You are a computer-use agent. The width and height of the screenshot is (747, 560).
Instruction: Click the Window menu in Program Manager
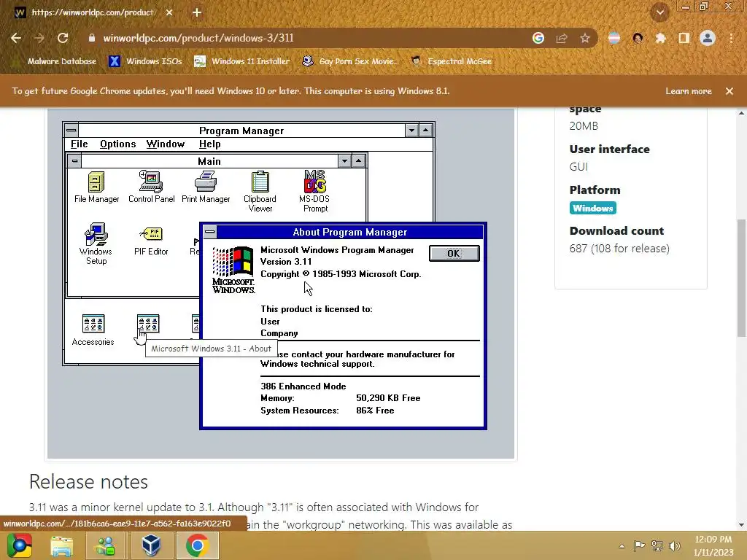click(x=166, y=144)
